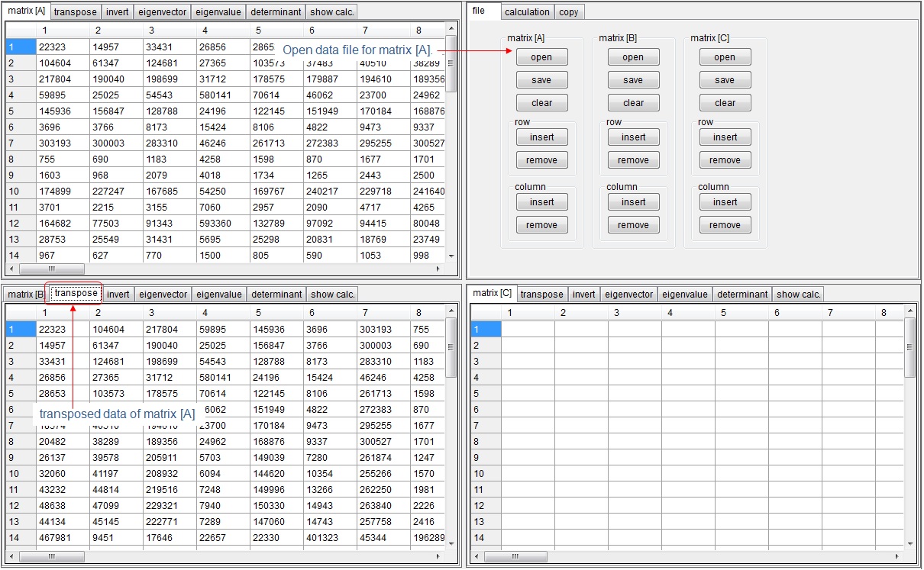The height and width of the screenshot is (570, 924).
Task: Clear matrix [C] using its clear button
Action: click(x=725, y=103)
